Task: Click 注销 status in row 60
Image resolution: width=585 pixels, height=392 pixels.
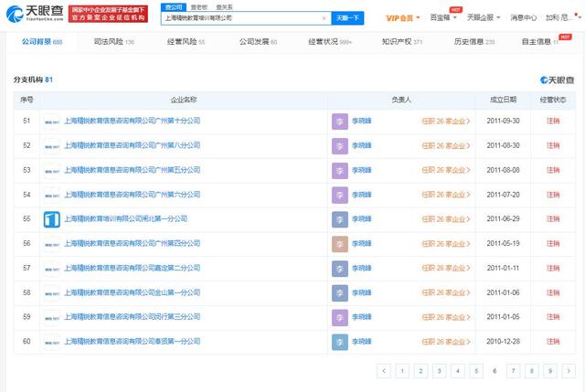Action: (x=553, y=342)
